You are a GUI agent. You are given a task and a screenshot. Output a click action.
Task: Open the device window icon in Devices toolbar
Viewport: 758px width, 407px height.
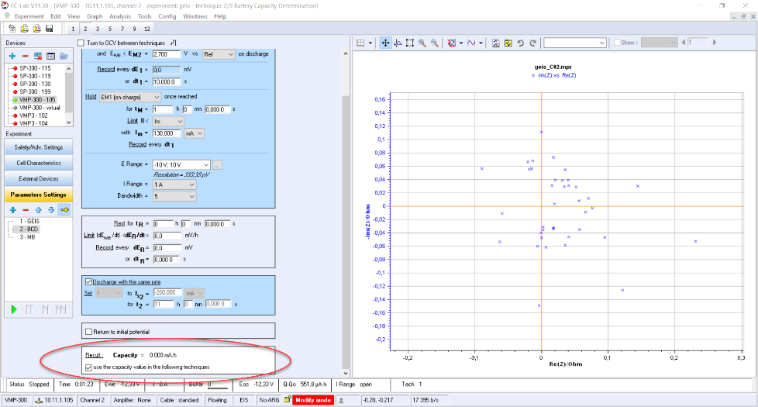tap(50, 56)
